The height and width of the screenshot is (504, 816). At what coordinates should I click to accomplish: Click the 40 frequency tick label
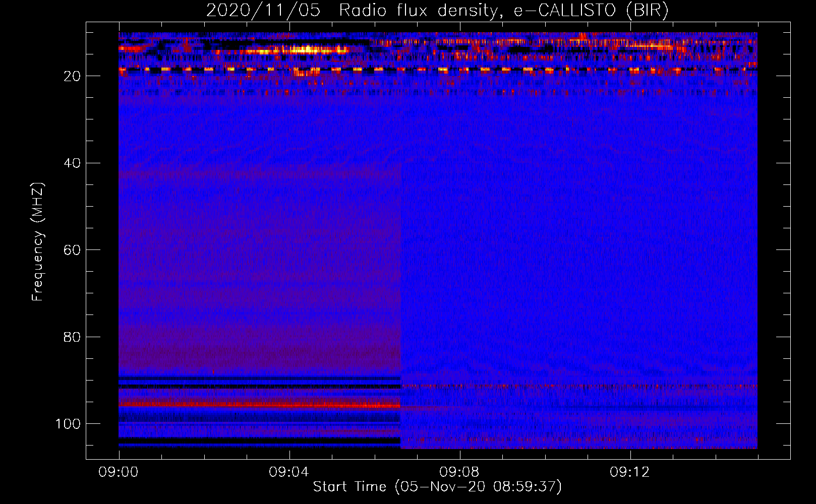tap(72, 163)
